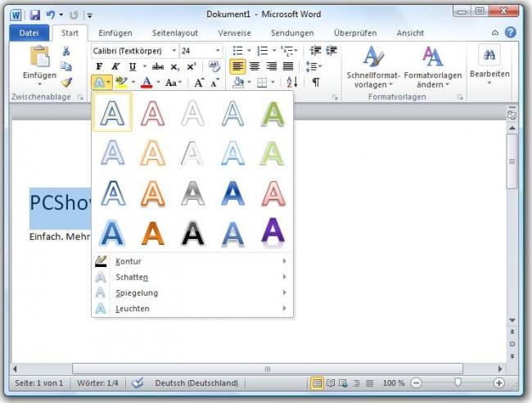The width and height of the screenshot is (532, 403).
Task: Open the Aa change case dropdown
Action: [173, 83]
